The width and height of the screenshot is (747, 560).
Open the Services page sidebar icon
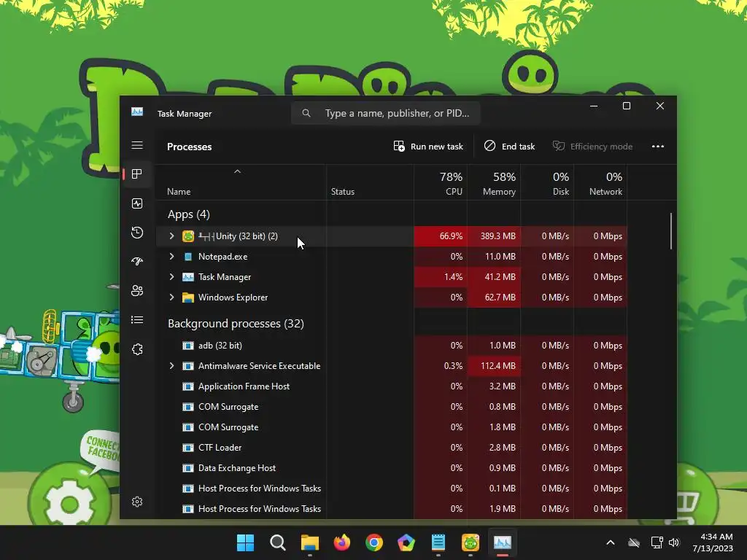[137, 349]
